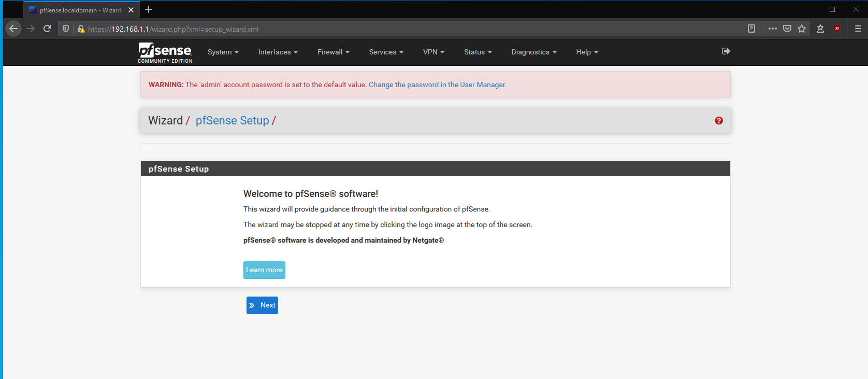Click the tracking protection shield icon
868x379 pixels.
(66, 29)
